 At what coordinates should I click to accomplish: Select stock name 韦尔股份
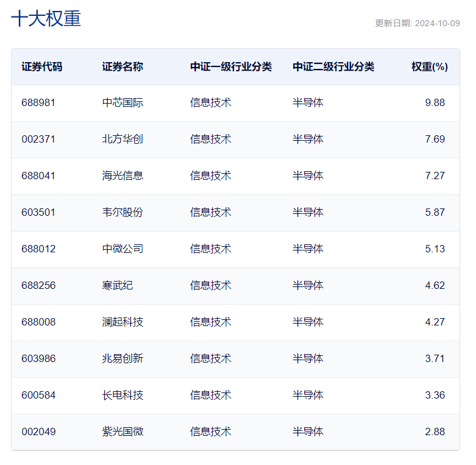(x=123, y=212)
